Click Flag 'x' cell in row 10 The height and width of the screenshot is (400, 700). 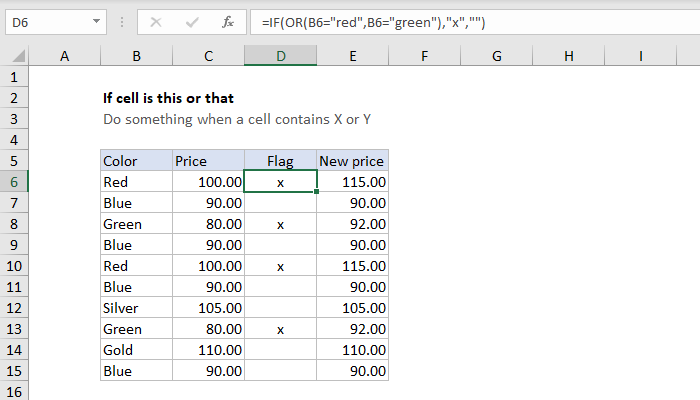281,266
